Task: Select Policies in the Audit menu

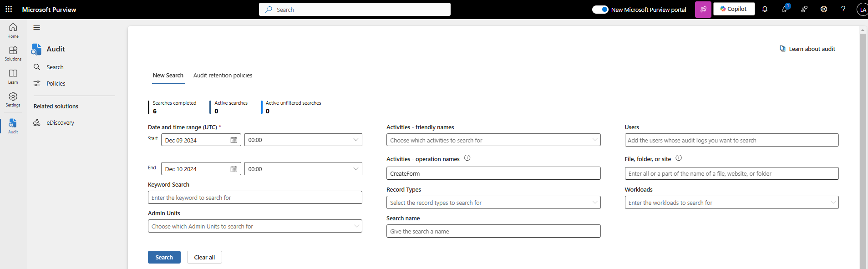Action: tap(56, 84)
